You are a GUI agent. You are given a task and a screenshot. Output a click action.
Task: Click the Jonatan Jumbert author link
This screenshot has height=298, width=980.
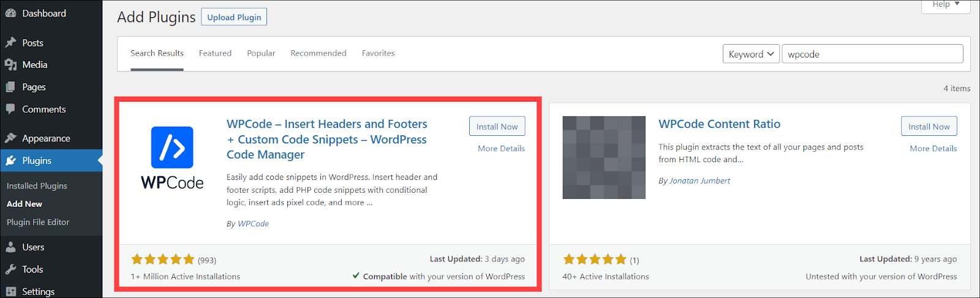[x=699, y=181]
